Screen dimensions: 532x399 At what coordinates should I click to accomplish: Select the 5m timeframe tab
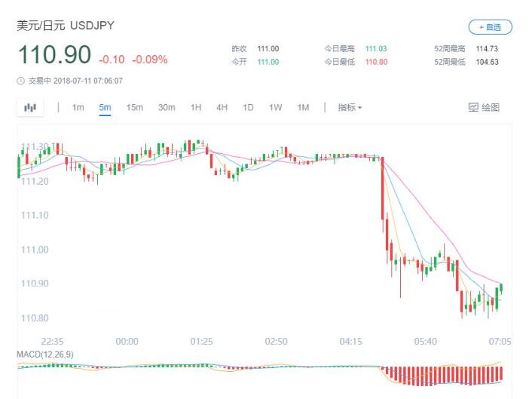point(105,108)
